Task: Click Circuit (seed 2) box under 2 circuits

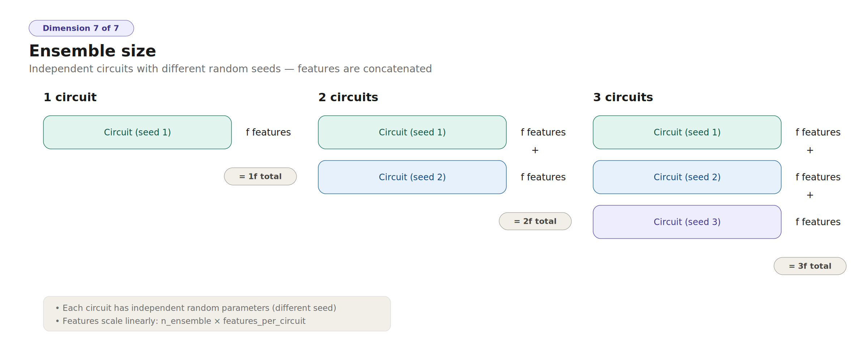Action: point(412,177)
